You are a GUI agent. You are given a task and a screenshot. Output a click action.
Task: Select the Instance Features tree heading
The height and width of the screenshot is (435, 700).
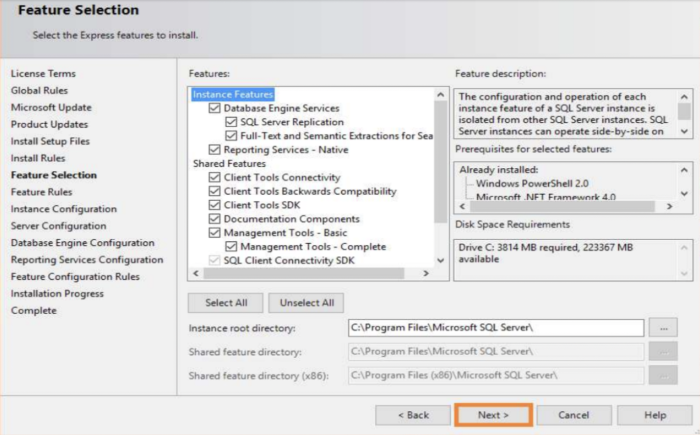pyautogui.click(x=233, y=94)
